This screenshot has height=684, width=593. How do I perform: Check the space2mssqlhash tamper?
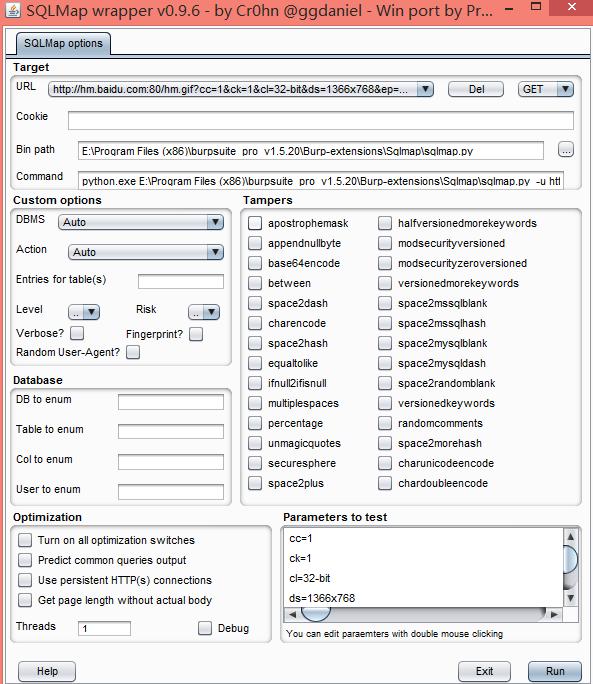385,323
